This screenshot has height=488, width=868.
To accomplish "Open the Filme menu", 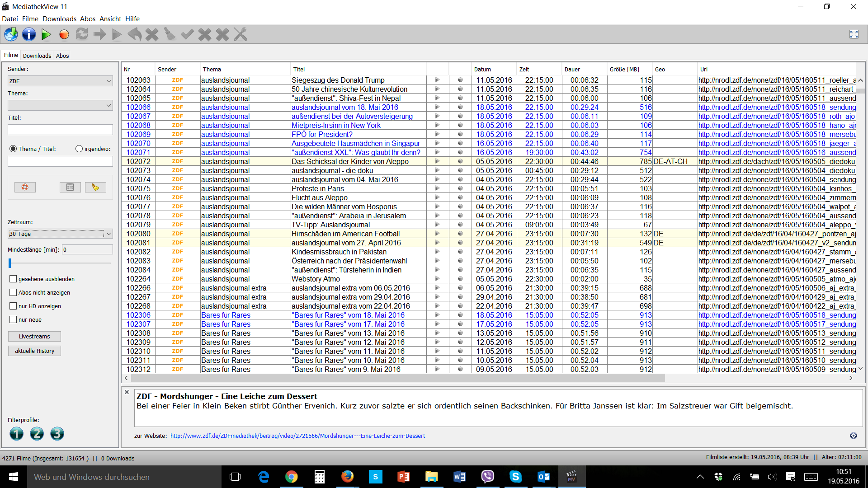I will (x=30, y=19).
